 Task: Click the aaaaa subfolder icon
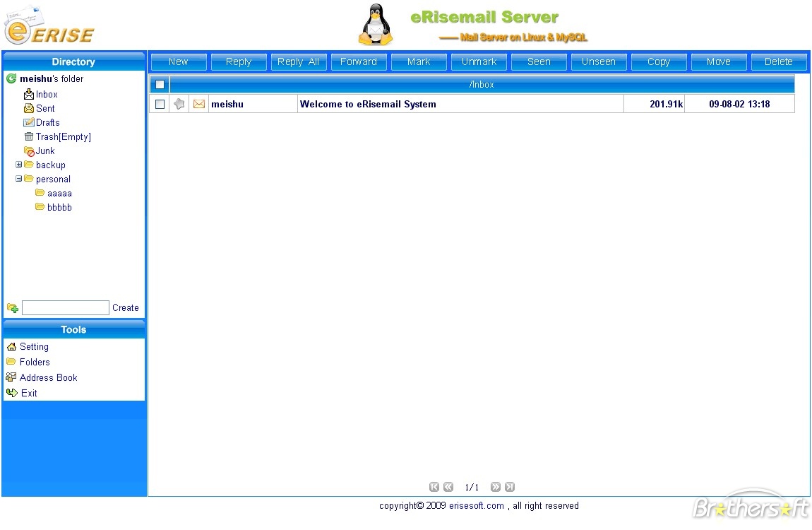40,192
